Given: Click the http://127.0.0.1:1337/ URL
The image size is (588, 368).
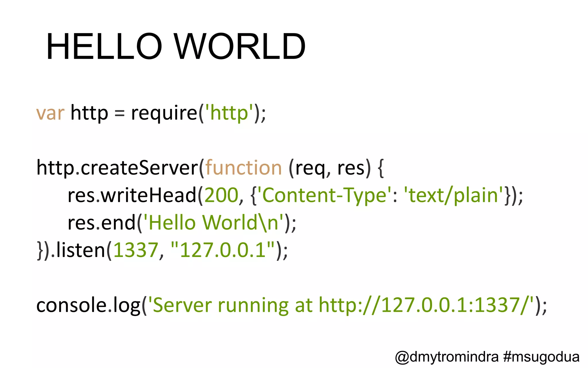Looking at the screenshot, I should pos(424,305).
